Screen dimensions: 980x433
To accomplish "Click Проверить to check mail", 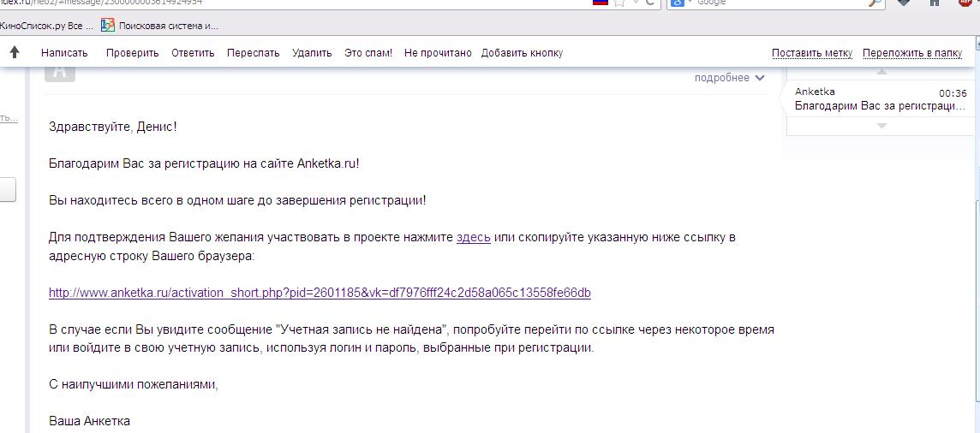I will click(x=133, y=53).
